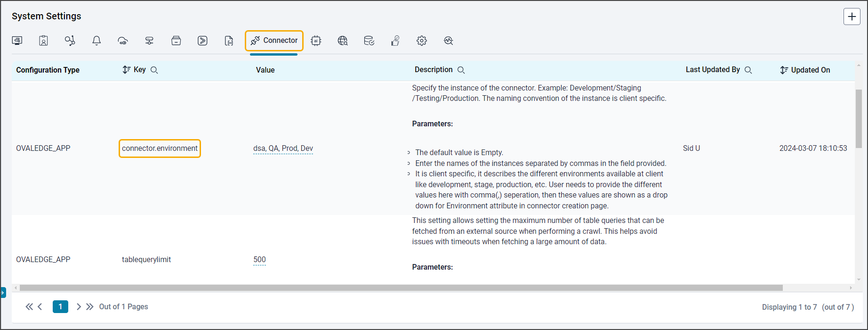Open the document transfer settings tab icon
The height and width of the screenshot is (330, 868).
click(x=229, y=41)
